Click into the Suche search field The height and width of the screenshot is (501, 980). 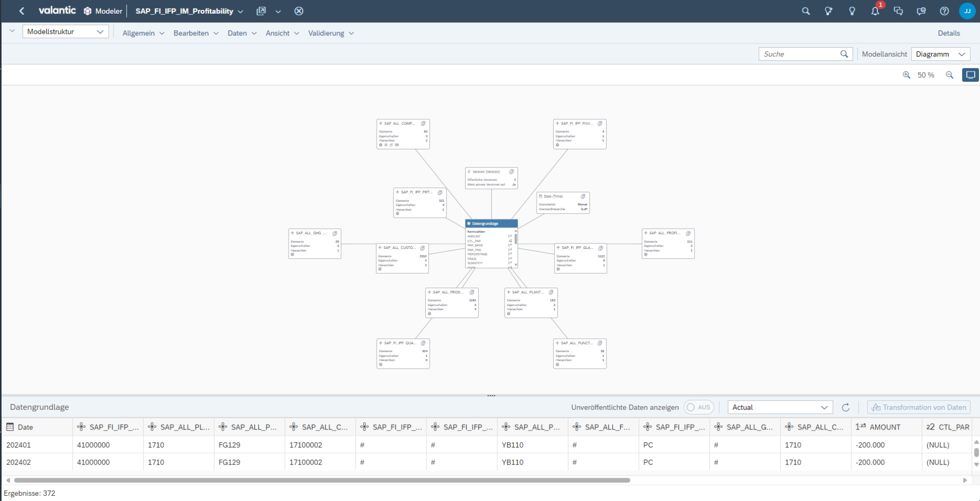(799, 54)
